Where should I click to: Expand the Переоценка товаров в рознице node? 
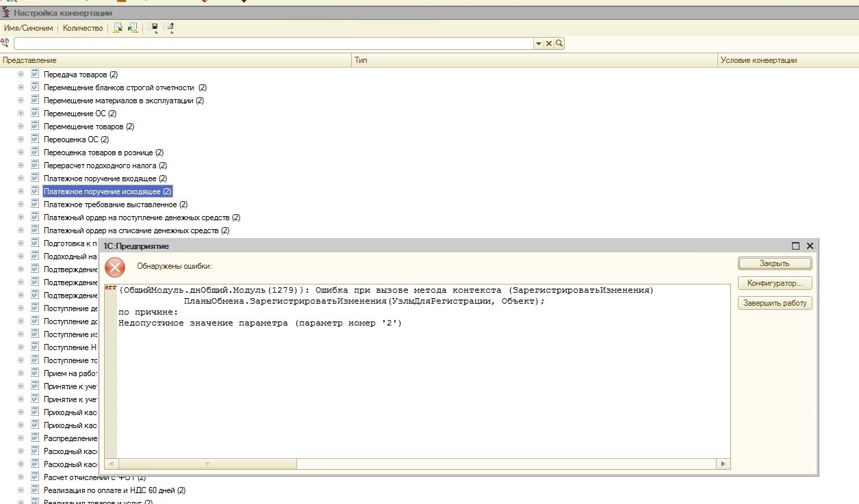pos(21,152)
